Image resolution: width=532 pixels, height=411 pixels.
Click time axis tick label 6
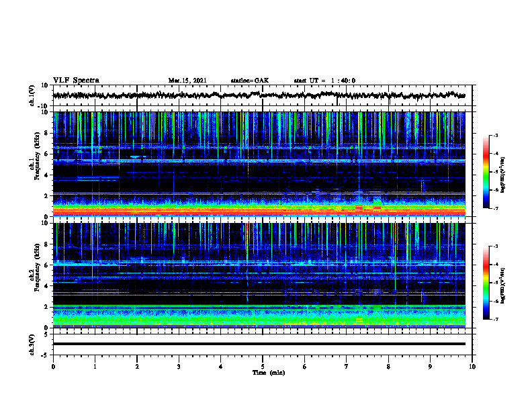(x=305, y=367)
